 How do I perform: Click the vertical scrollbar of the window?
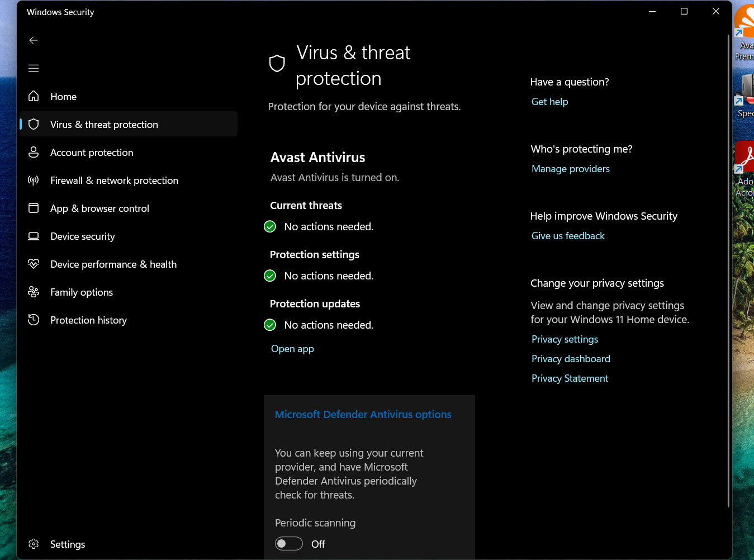(x=728, y=271)
